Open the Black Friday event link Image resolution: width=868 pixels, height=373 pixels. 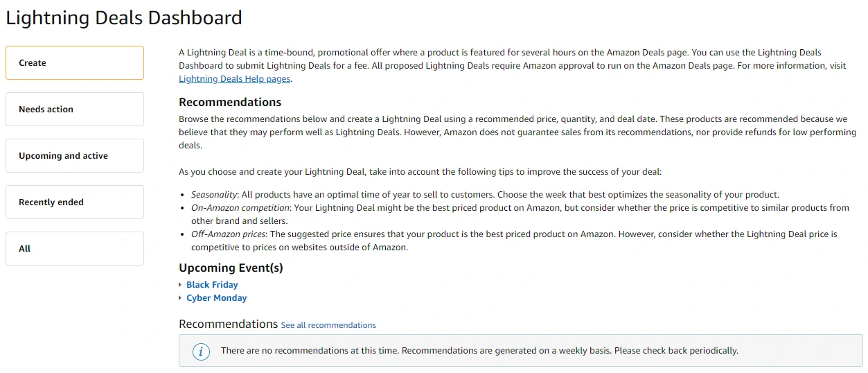(x=212, y=285)
